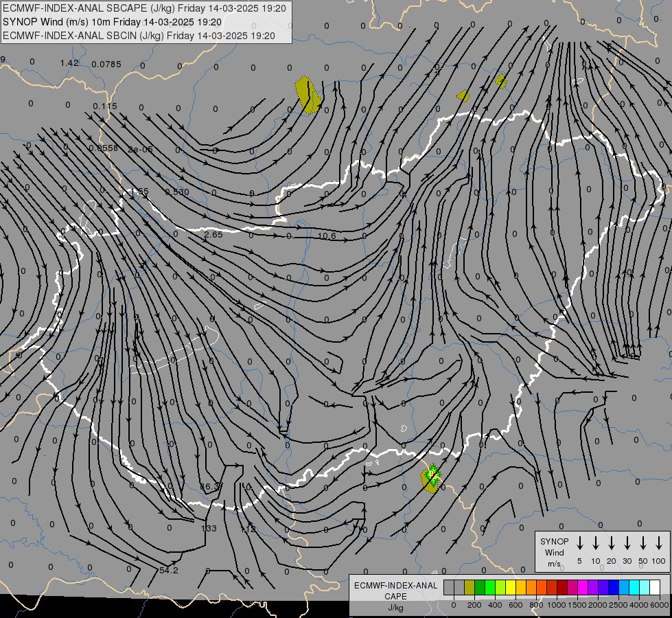
Task: Click the '0.0785' value on the map
Action: (x=106, y=65)
